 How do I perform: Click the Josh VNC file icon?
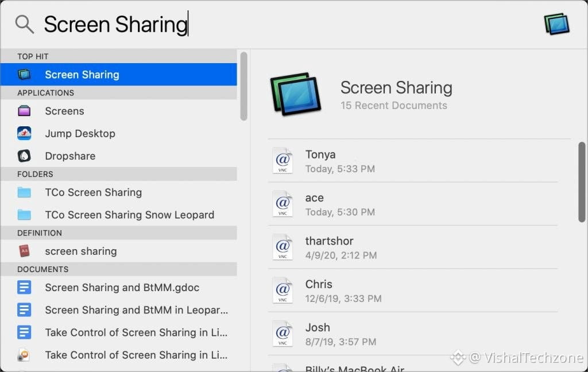(x=283, y=334)
